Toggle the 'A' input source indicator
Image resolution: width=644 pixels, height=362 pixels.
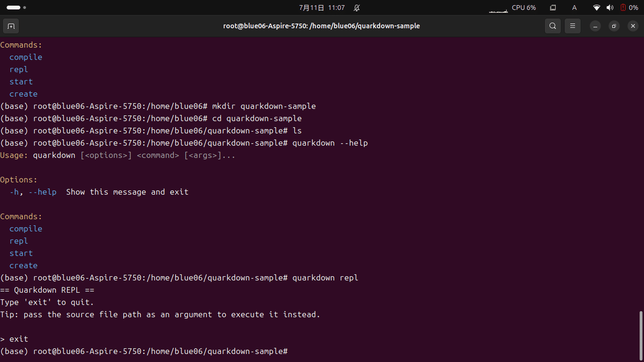[x=574, y=8]
